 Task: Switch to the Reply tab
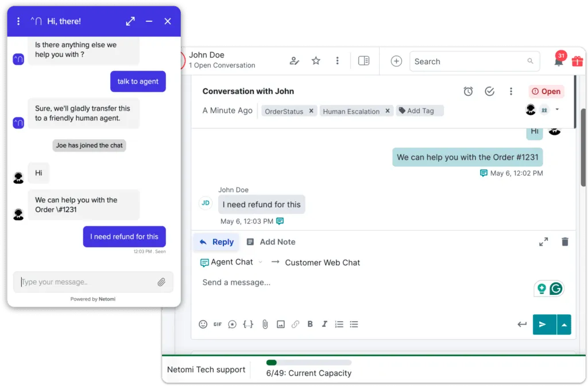click(x=216, y=242)
